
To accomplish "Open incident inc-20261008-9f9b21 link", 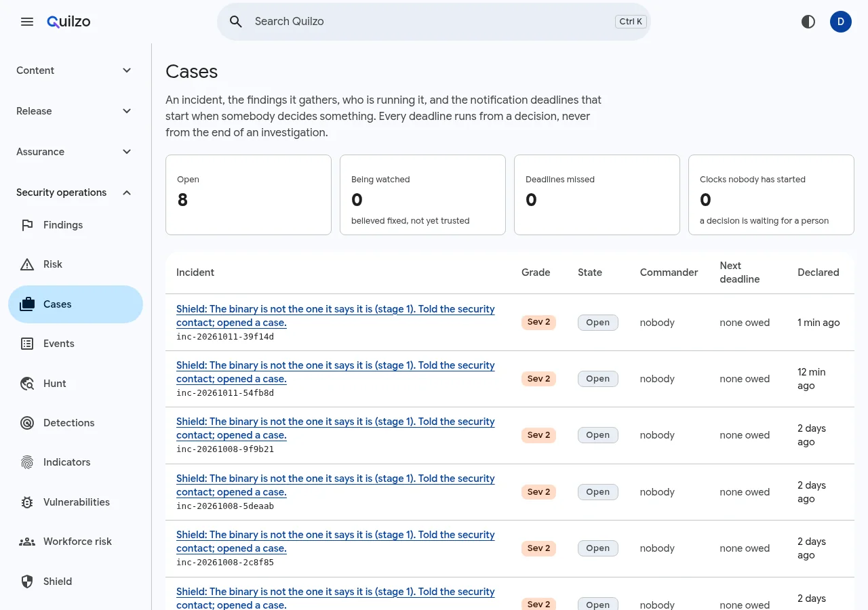I will [x=336, y=428].
